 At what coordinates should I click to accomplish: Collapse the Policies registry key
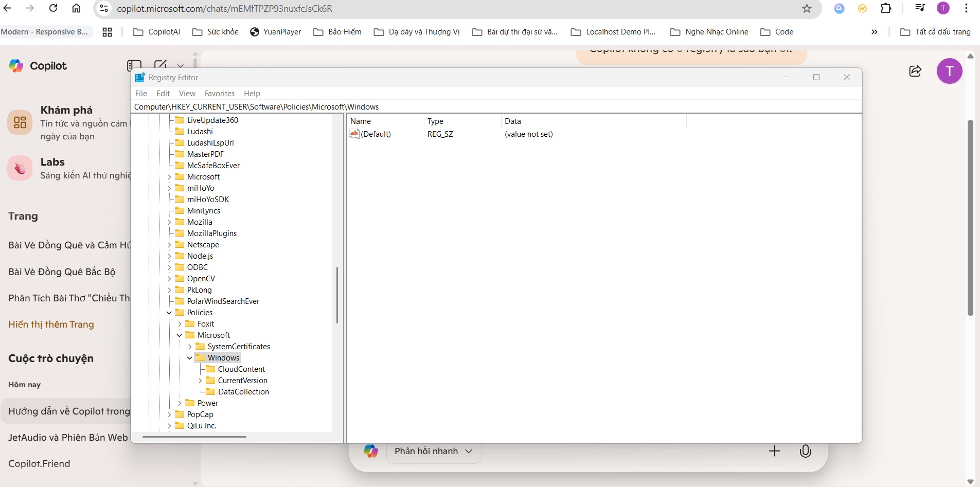click(169, 313)
